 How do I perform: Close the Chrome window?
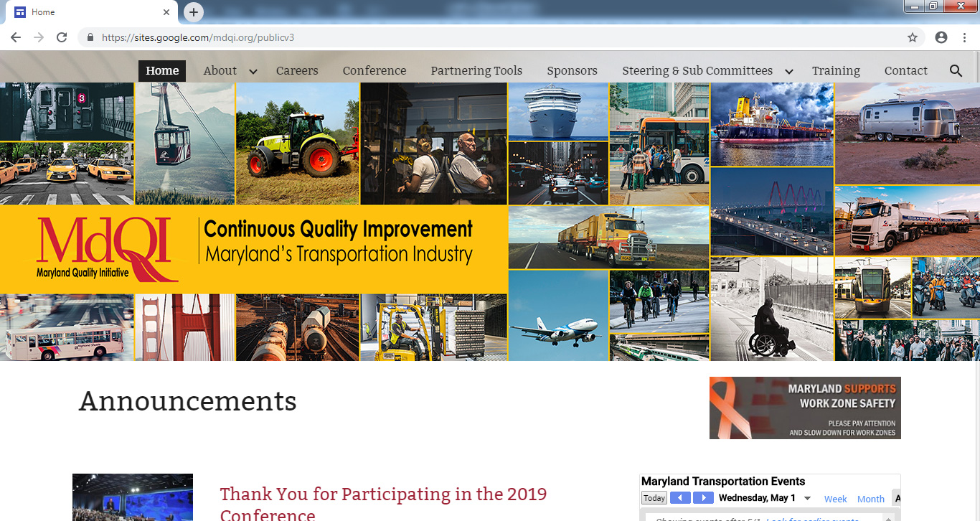(x=960, y=6)
